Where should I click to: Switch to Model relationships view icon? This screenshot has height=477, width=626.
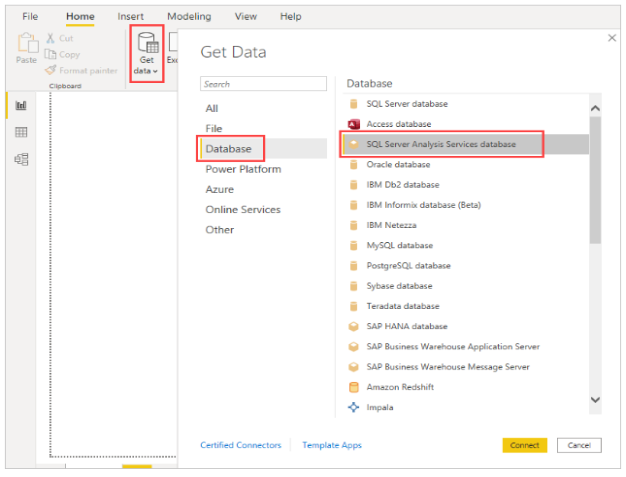(21, 159)
